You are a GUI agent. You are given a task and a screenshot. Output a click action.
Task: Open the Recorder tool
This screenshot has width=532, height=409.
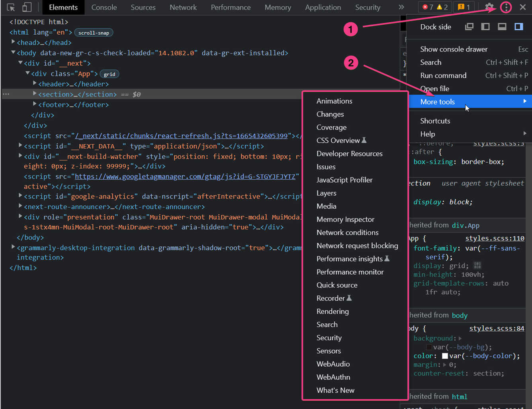(x=355, y=298)
